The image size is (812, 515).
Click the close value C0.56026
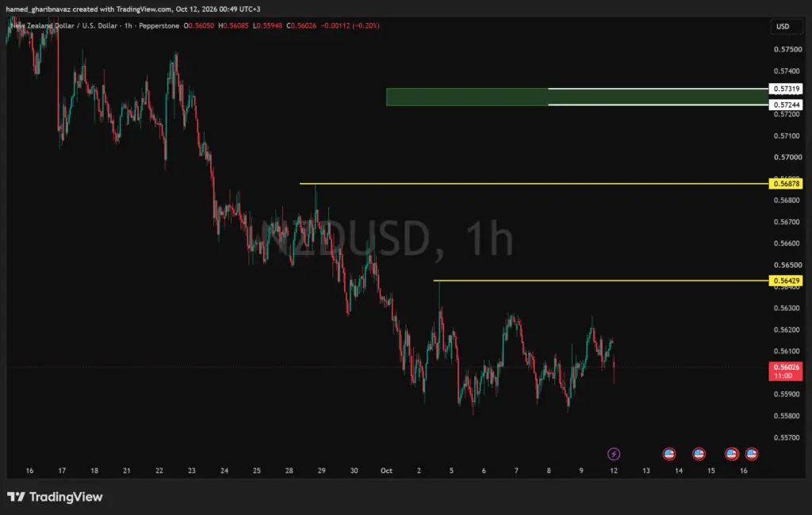coord(301,25)
